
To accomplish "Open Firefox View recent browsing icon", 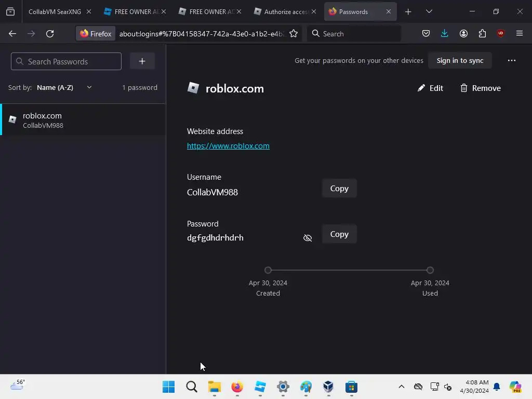I will click(x=10, y=11).
